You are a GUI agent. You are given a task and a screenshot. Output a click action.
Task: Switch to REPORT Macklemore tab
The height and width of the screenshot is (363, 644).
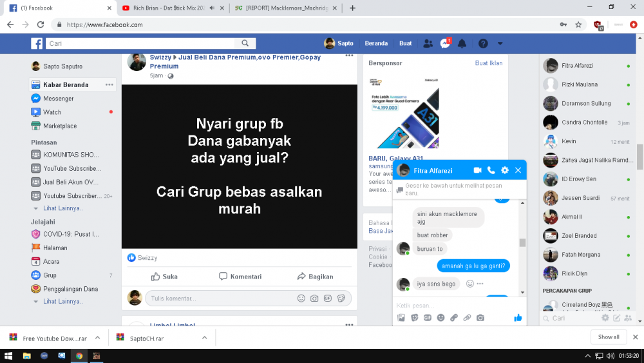[x=287, y=8]
